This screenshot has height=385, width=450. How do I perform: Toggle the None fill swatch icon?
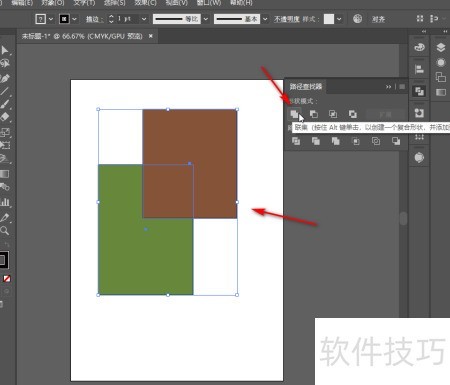click(7, 279)
